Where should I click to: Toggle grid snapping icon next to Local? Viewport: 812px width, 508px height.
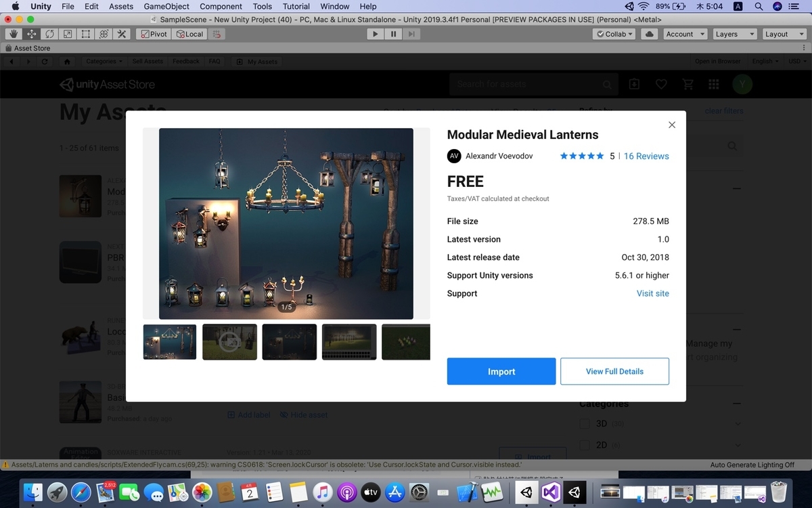point(217,34)
